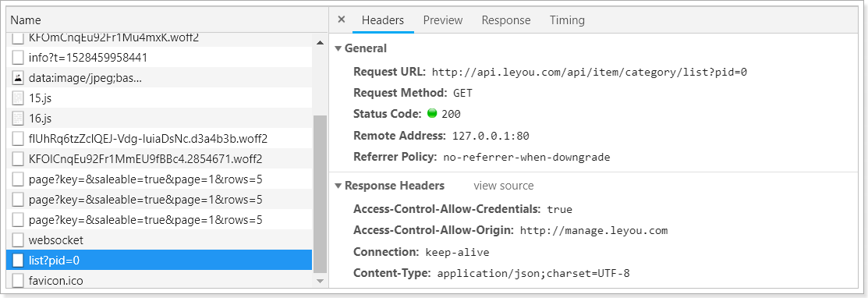Click the script file icon for 16.js
Image resolution: width=868 pixels, height=298 pixels.
[18, 119]
